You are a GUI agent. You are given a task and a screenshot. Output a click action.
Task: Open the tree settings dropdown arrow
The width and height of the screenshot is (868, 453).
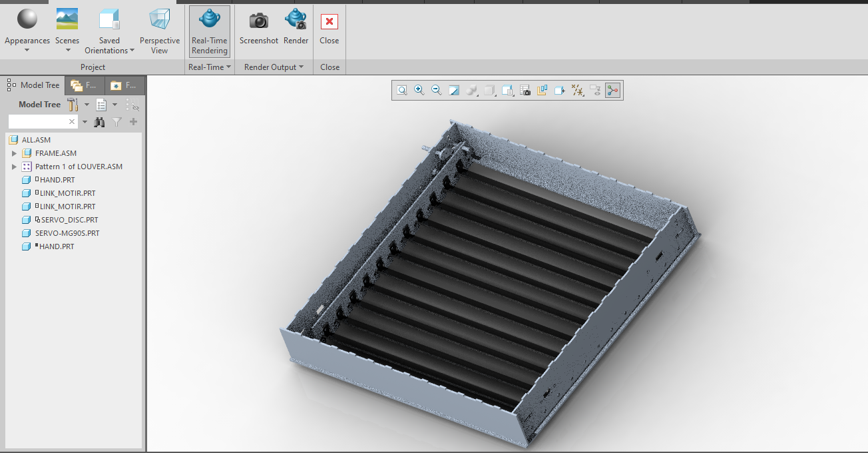pos(87,105)
